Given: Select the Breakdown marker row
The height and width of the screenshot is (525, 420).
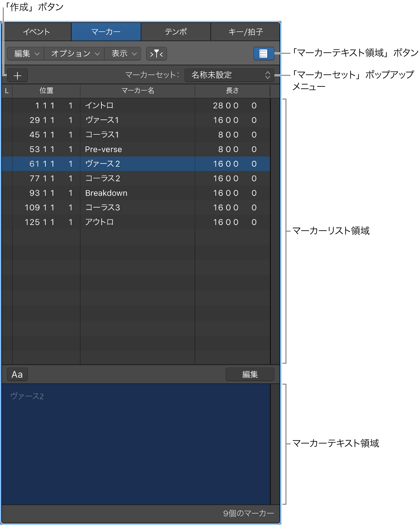Looking at the screenshot, I should pyautogui.click(x=136, y=193).
